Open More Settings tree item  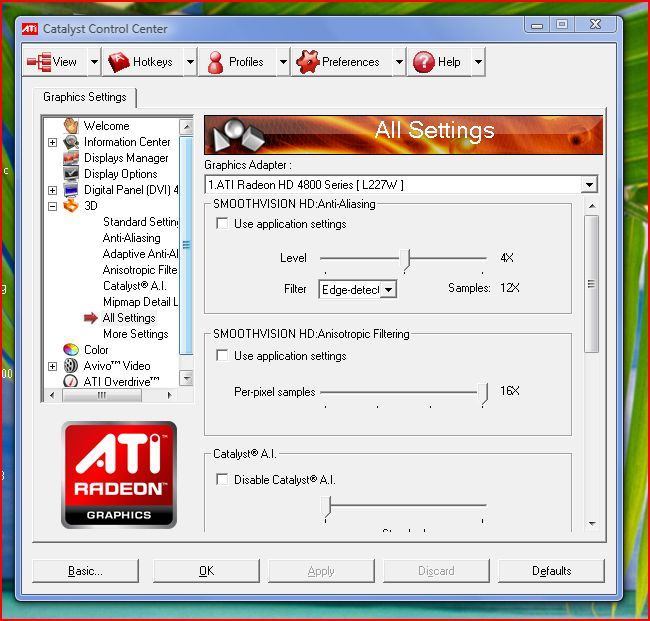136,334
